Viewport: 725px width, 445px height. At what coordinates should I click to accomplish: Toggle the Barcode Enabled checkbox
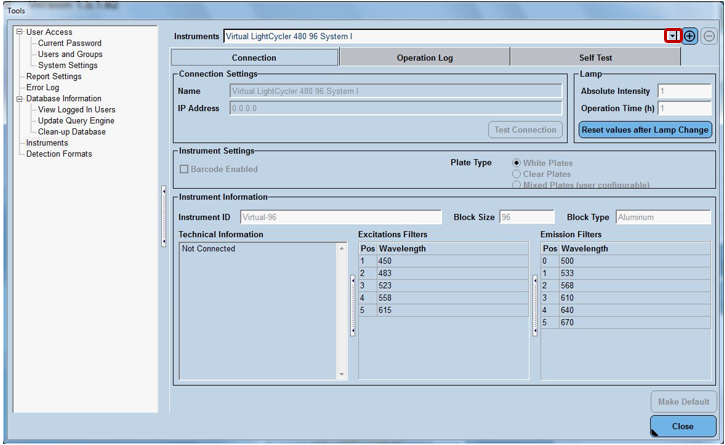click(x=184, y=169)
